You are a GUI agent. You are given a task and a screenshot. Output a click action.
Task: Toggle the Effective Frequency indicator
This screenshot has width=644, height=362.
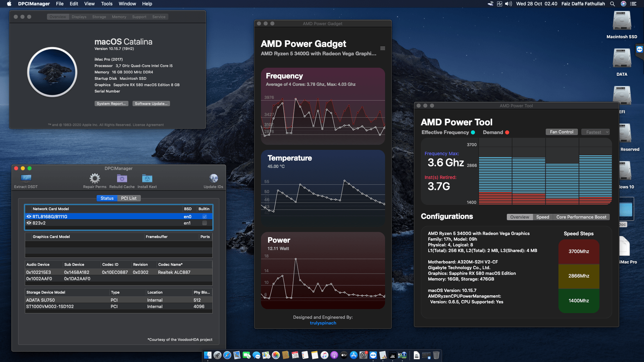[x=473, y=132]
